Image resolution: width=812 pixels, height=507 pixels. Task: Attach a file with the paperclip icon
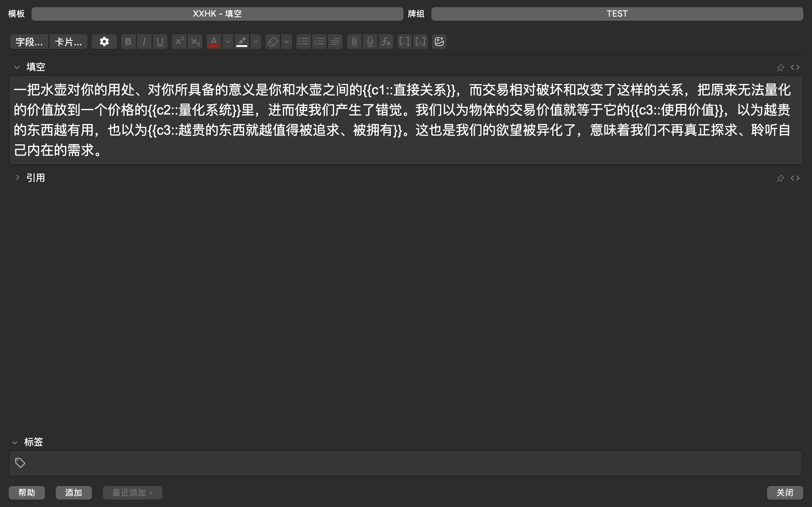[x=354, y=42]
